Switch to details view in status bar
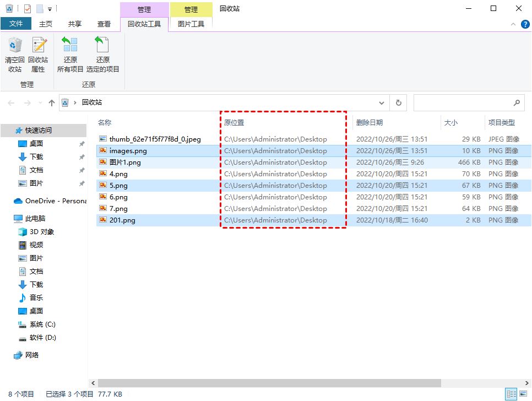 coord(511,394)
